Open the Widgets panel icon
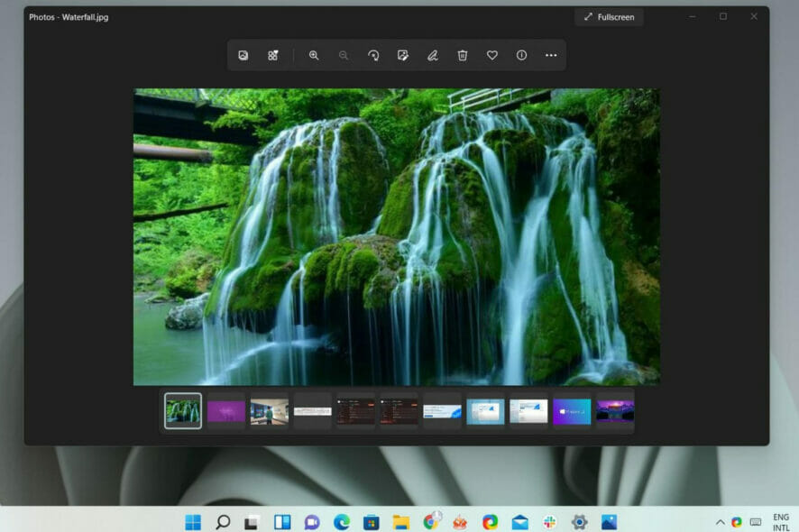This screenshot has width=799, height=532. 281,522
